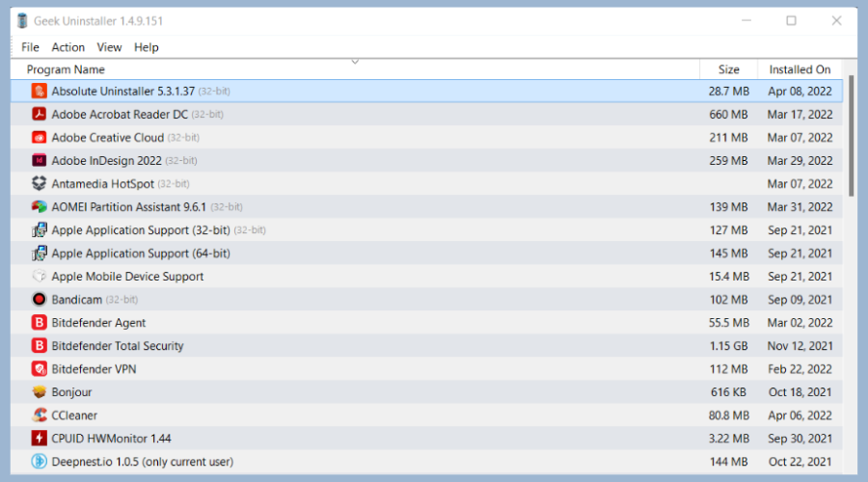Open the View menu

point(109,47)
